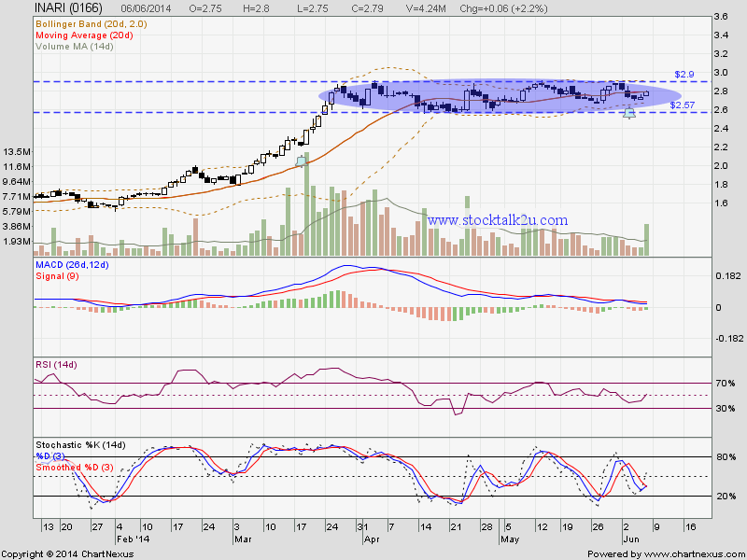
Task: Click the stochastic 80% level label
Action: click(x=726, y=457)
